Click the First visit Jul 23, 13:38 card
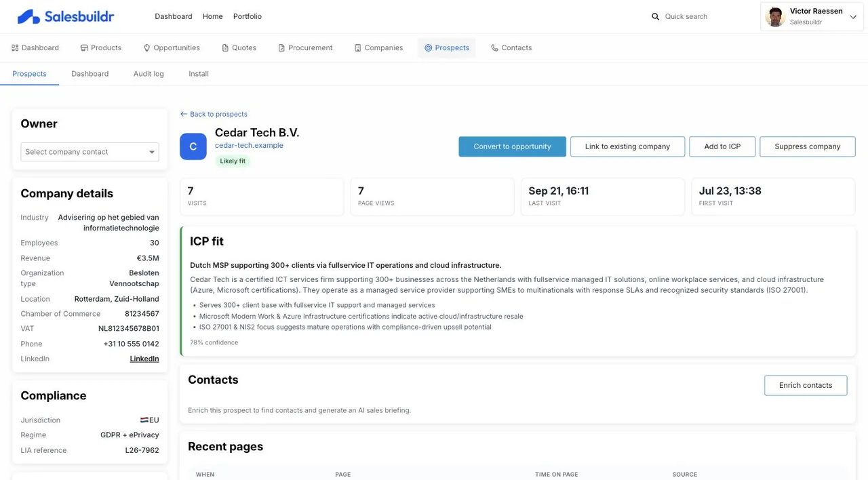 pyautogui.click(x=773, y=197)
